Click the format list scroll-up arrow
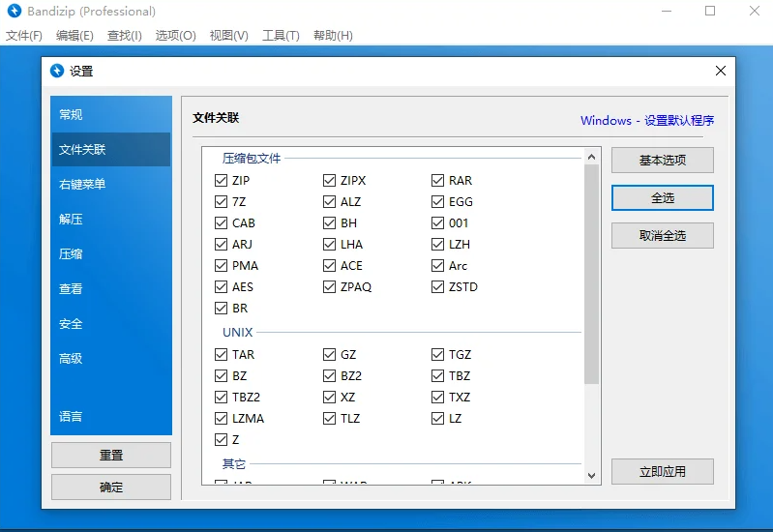The height and width of the screenshot is (532, 773). (x=591, y=158)
